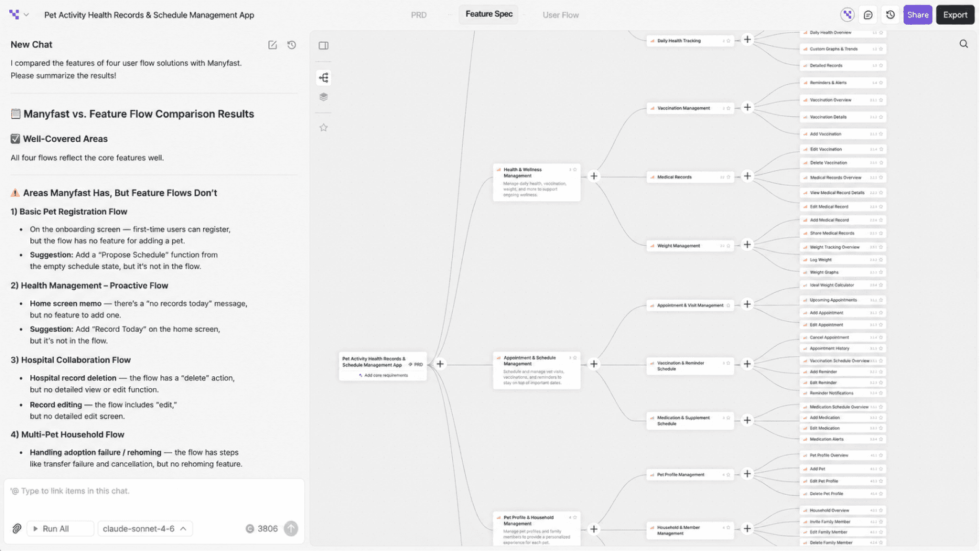
Task: Star the Health & Wellness Management node
Action: [x=575, y=170]
